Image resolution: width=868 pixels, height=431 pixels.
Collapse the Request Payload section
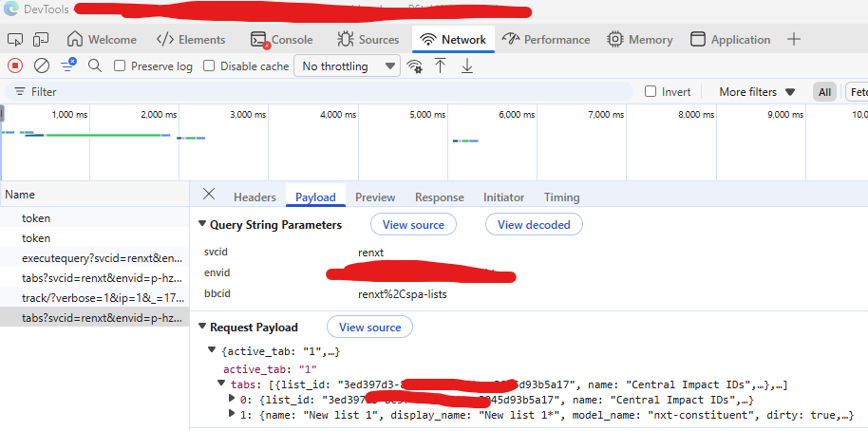point(202,327)
